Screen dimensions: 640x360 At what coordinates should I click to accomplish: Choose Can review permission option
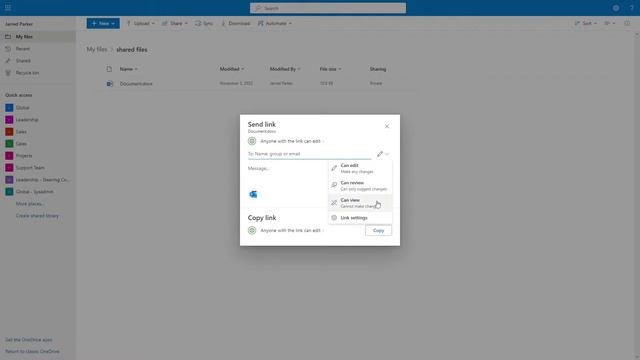tap(360, 186)
